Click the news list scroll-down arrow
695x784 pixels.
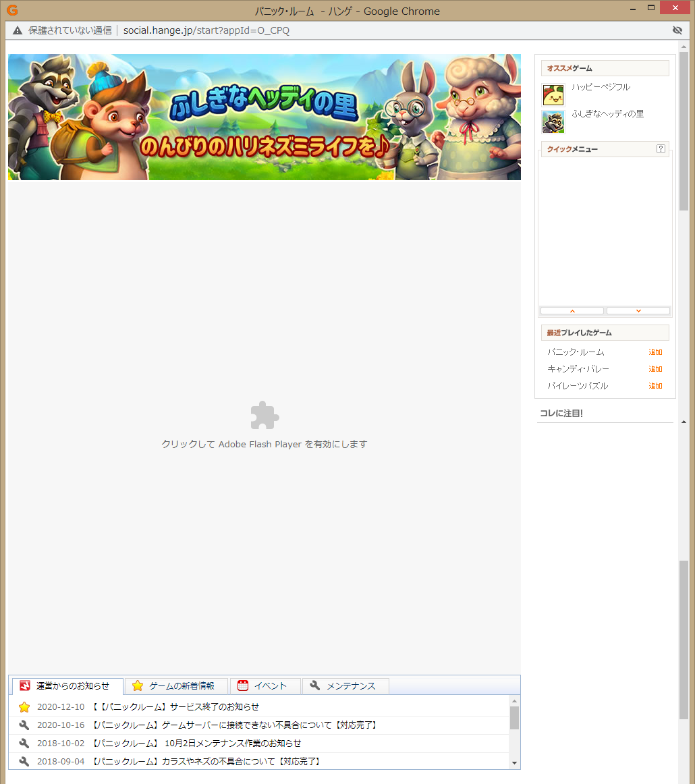coord(514,763)
